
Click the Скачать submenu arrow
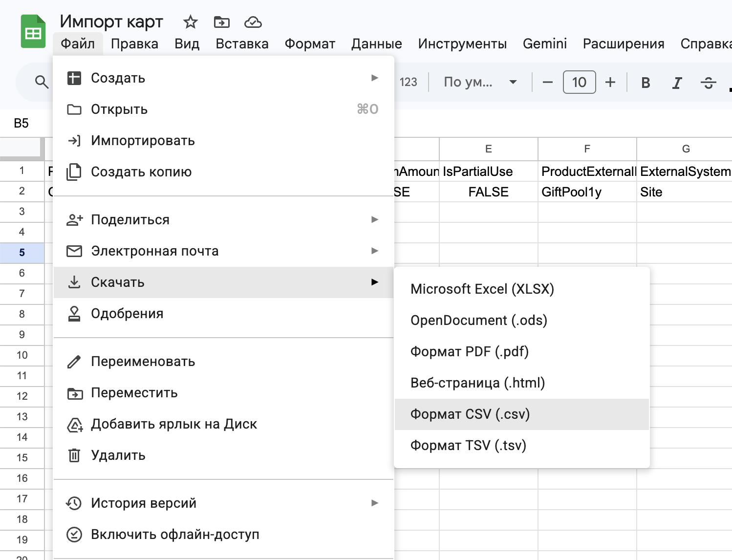375,282
